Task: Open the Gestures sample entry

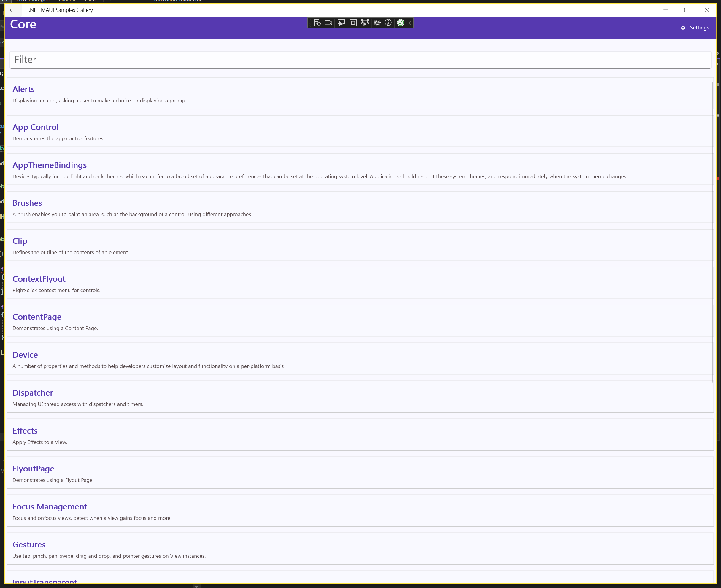Action: coord(29,544)
